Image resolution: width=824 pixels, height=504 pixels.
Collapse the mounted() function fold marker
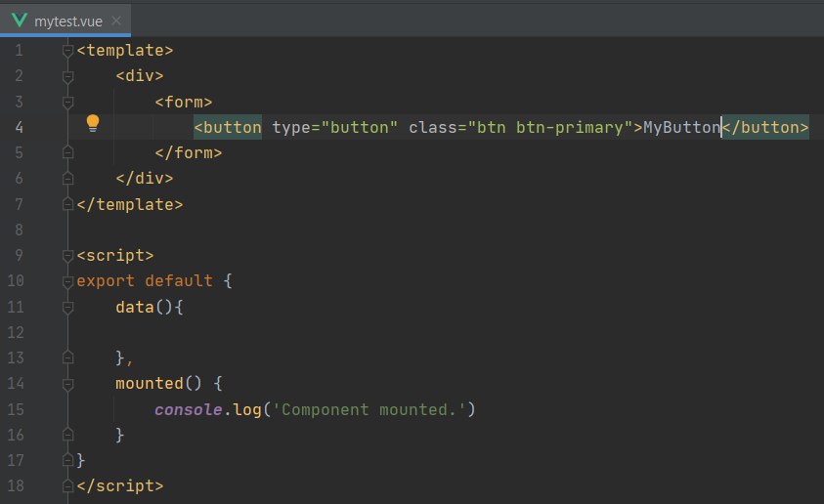(67, 384)
